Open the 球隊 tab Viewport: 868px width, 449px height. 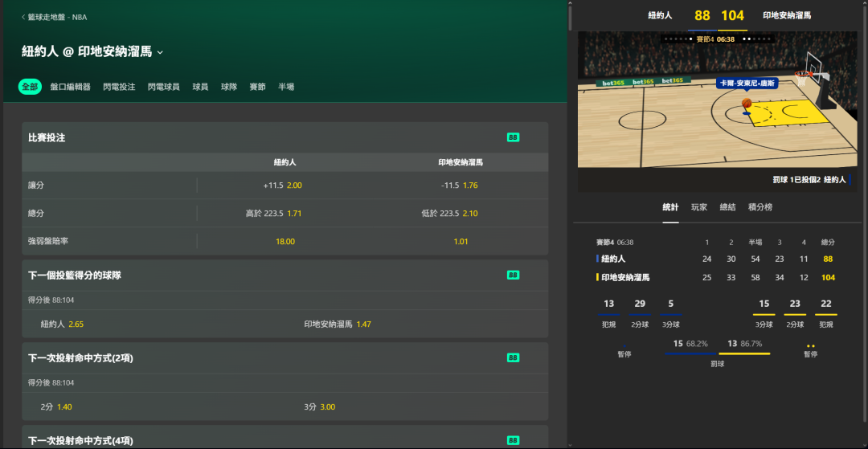tap(229, 87)
